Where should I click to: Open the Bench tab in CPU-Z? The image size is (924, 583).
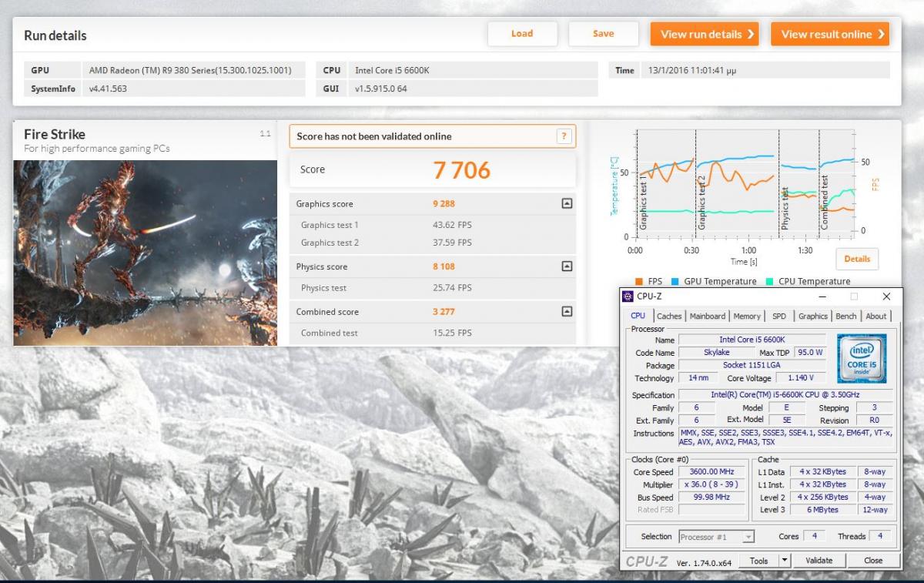pyautogui.click(x=846, y=316)
